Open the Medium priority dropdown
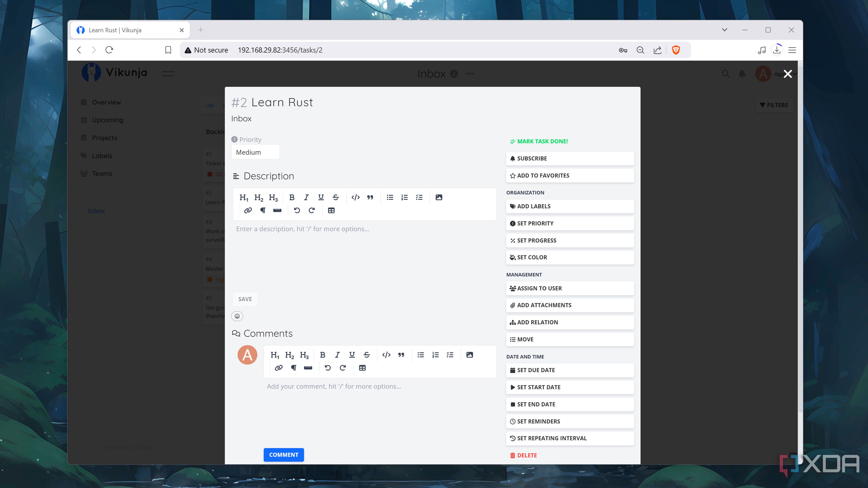 pos(255,152)
